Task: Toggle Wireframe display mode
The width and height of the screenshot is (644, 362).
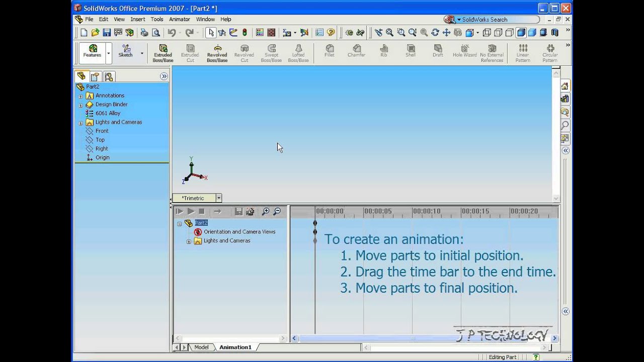Action: tap(487, 33)
